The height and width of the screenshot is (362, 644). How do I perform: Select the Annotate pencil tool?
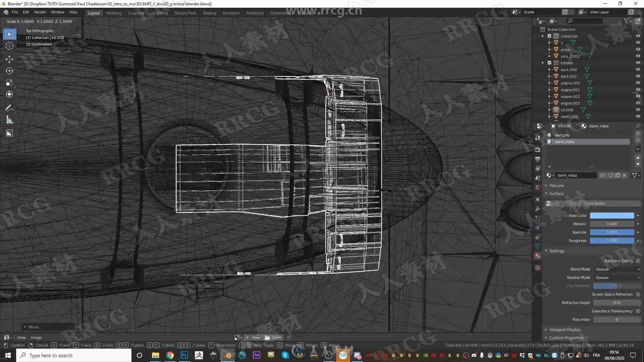[9, 108]
